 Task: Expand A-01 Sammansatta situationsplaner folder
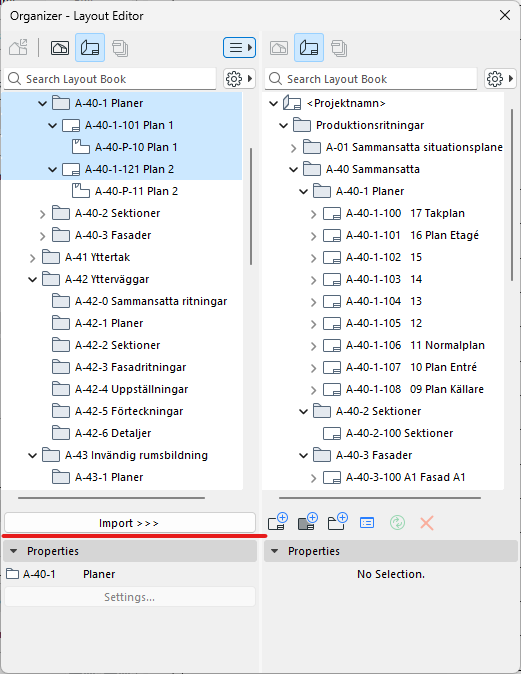[293, 148]
